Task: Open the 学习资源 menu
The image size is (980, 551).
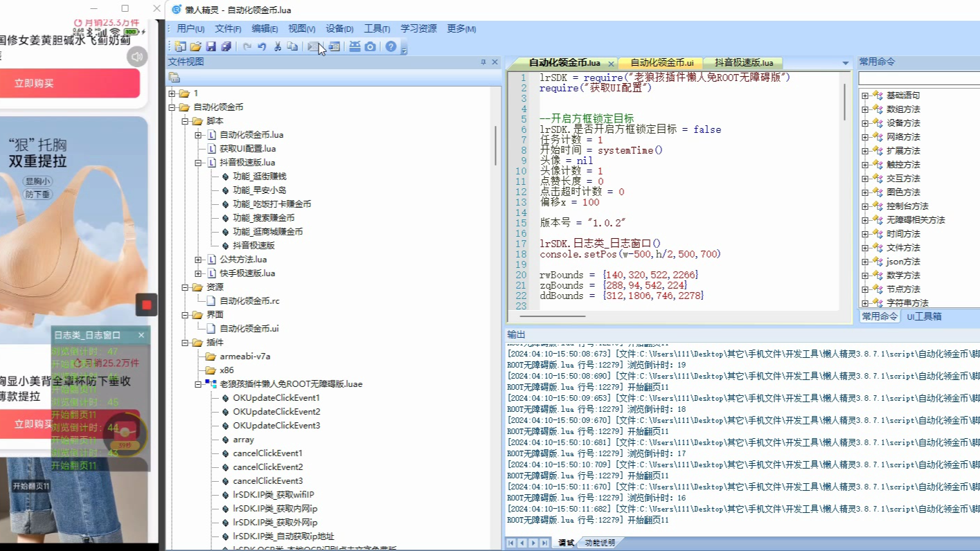Action: point(418,29)
